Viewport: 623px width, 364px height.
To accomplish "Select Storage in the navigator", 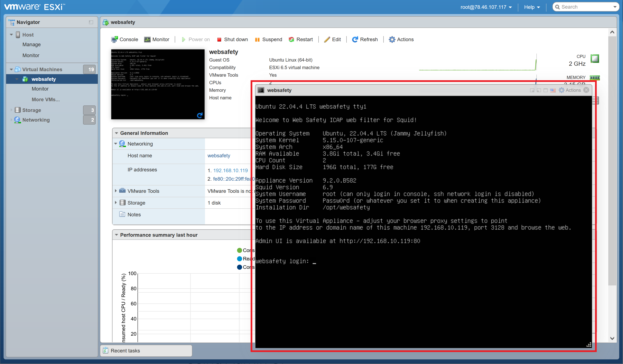I will tap(32, 110).
